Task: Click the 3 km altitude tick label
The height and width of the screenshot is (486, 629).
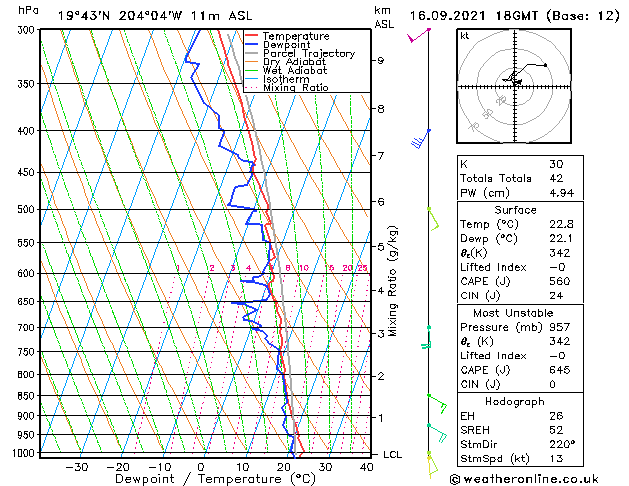Action: click(380, 334)
